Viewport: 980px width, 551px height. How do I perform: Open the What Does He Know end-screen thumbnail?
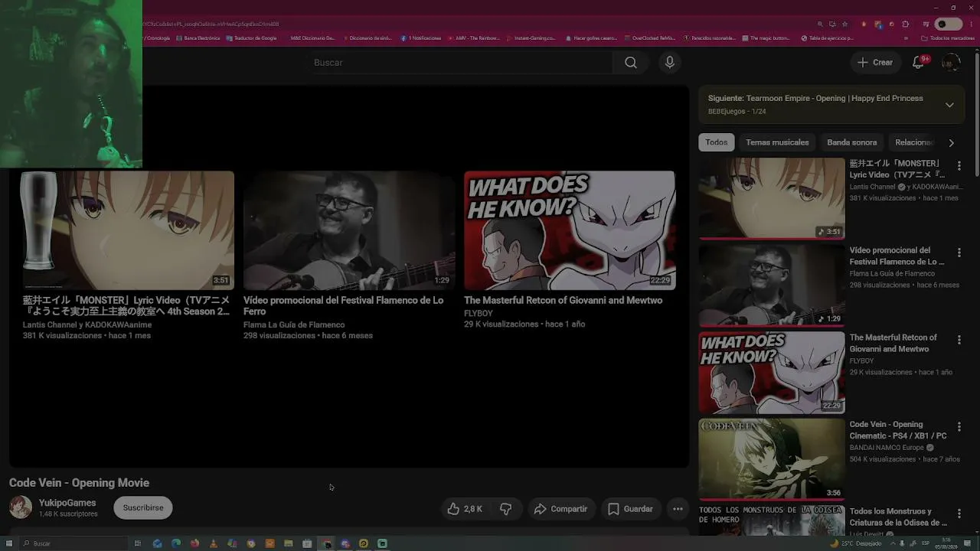click(x=570, y=230)
